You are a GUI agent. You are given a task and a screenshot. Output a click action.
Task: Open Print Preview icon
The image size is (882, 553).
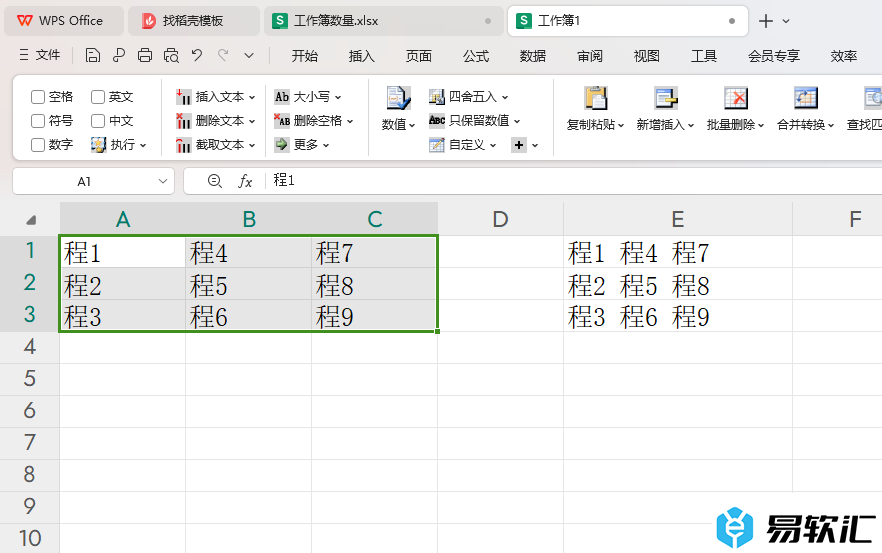tap(171, 55)
